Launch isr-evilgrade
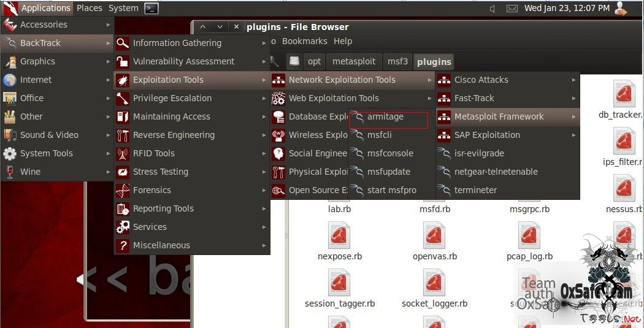 click(x=508, y=153)
